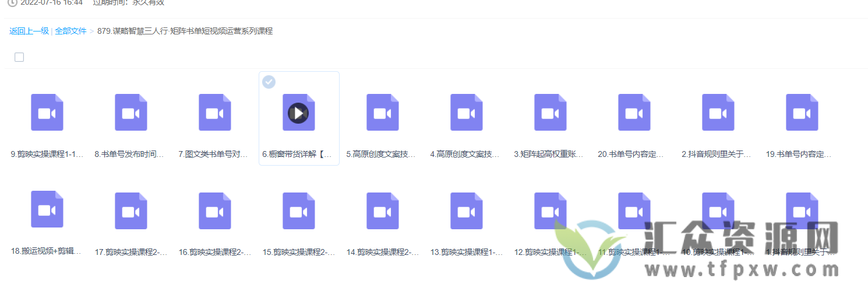Tick the select-all checkbox above the file grid
Screen dimensions: 868x308
[19, 57]
